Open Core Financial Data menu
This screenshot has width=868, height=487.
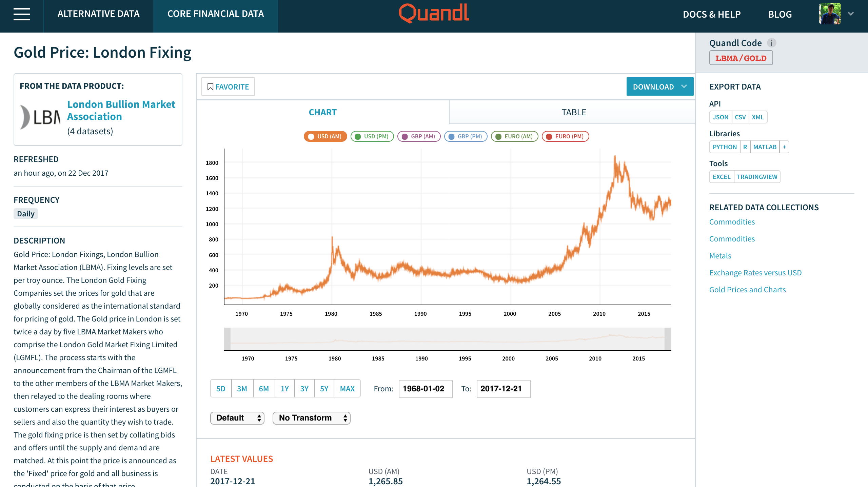pos(215,14)
